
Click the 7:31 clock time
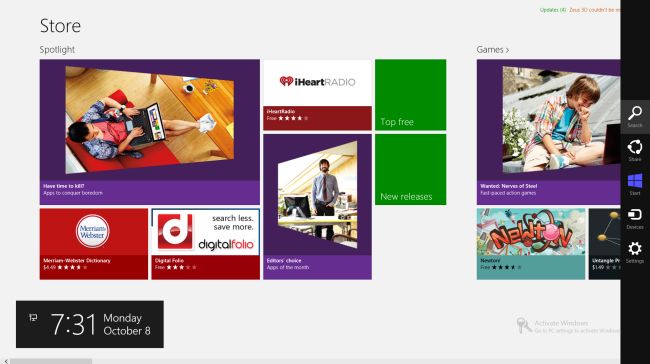coord(73,324)
